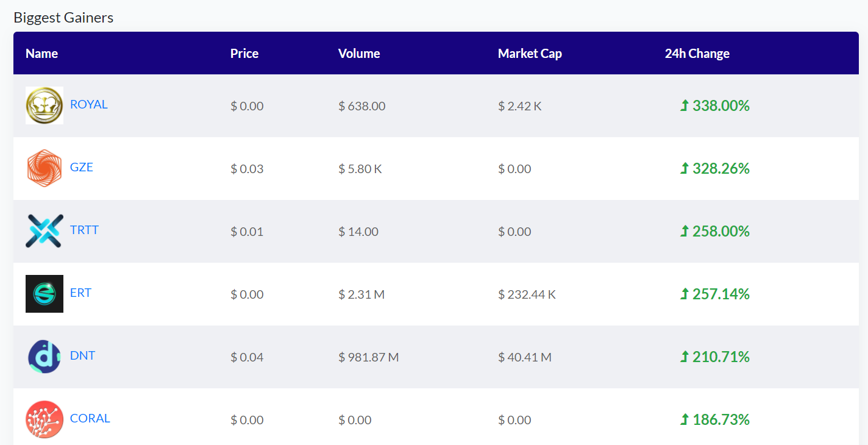Screen dimensions: 868x445
Task: Sort table by the Market Cap header
Action: pos(530,54)
